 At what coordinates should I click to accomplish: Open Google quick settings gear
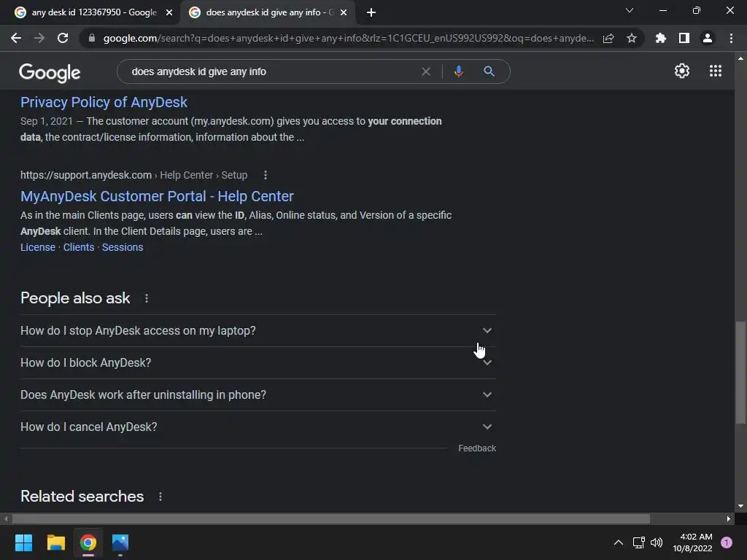point(682,71)
